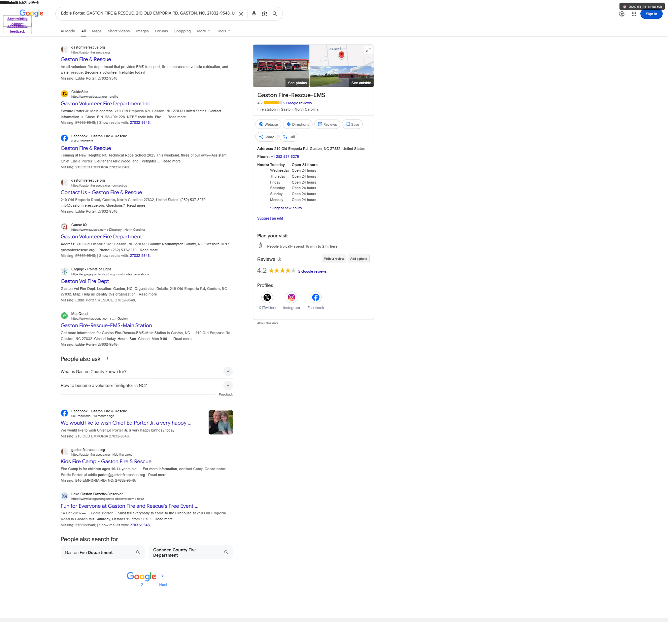Open Gaston Fire-Rescue-EMS-Main Station MapQuest link
Image resolution: width=672 pixels, height=622 pixels.
(106, 326)
